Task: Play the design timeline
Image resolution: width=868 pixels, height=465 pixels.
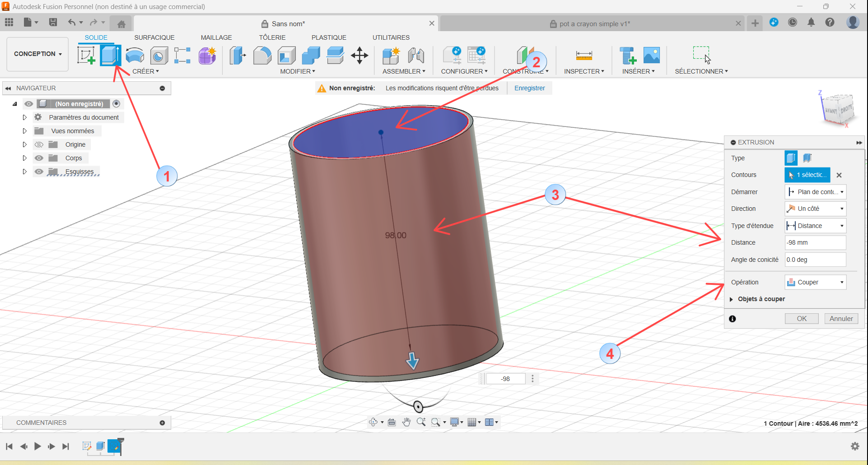Action: click(37, 446)
